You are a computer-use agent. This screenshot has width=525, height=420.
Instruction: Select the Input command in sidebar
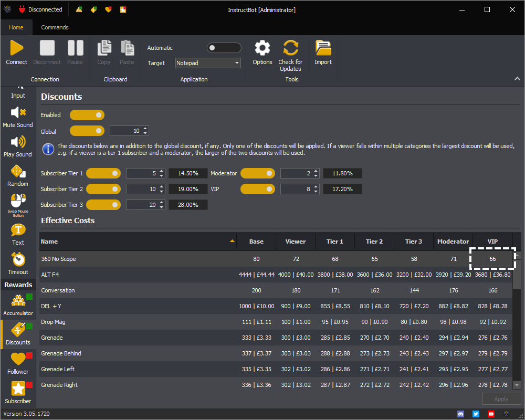pyautogui.click(x=18, y=93)
